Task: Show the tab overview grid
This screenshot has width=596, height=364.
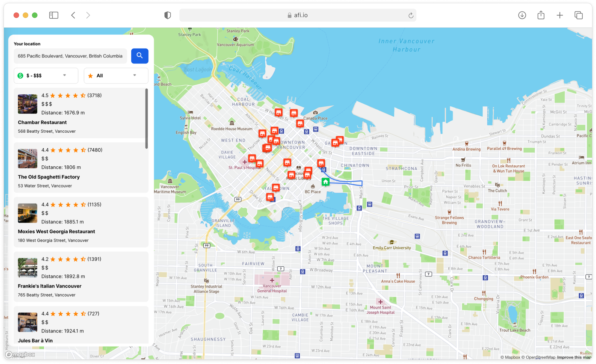Action: click(578, 15)
